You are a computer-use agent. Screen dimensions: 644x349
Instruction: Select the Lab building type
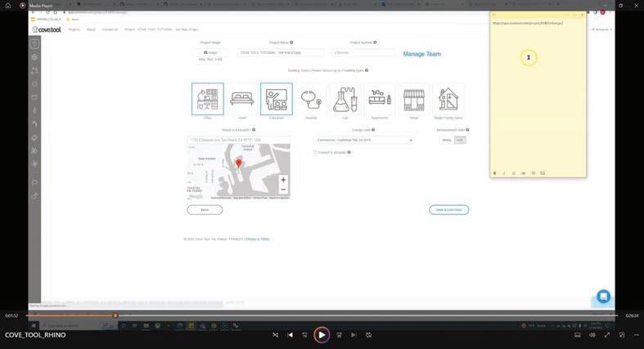click(x=345, y=99)
